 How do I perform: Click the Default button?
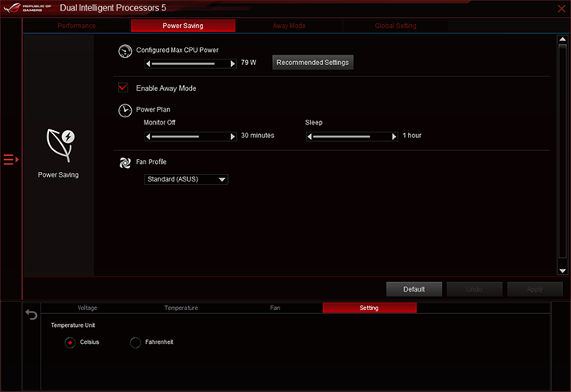[414, 289]
